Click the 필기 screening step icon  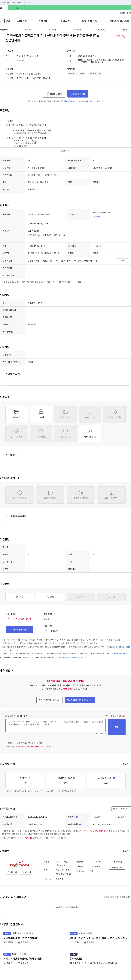pyautogui.click(x=81, y=597)
